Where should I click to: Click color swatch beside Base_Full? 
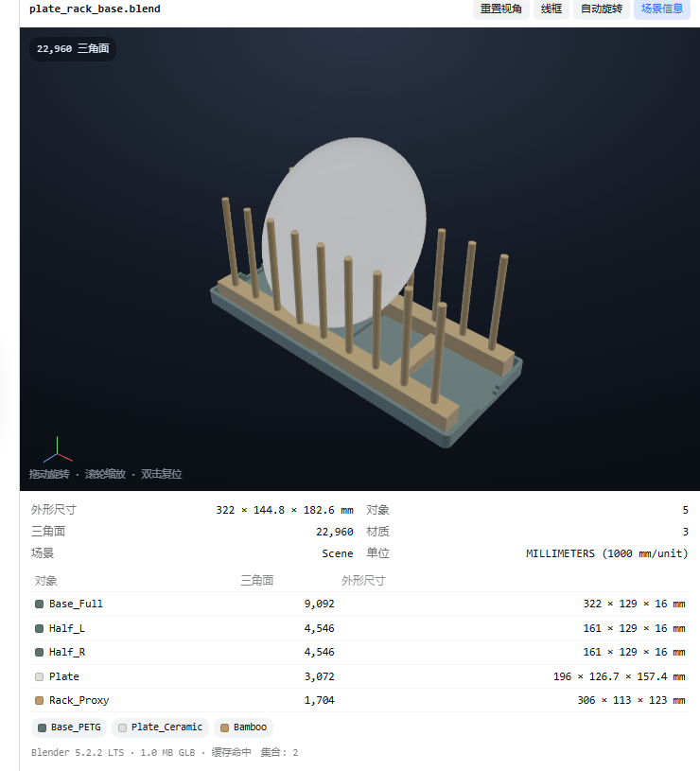pos(40,604)
